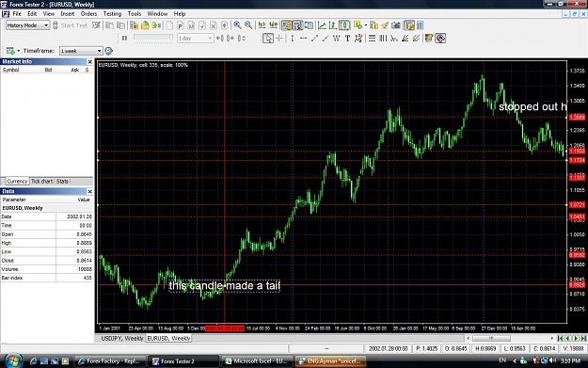Open the Help menu

coord(180,14)
